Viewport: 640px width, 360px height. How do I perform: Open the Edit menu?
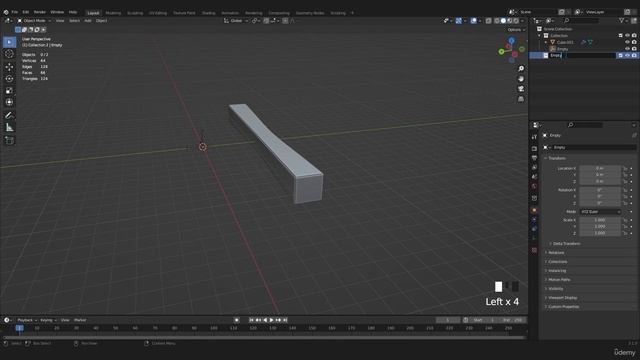click(x=26, y=12)
